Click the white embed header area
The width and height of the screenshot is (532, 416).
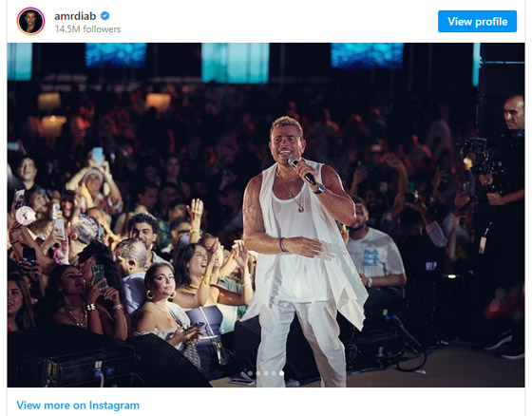pos(266,22)
